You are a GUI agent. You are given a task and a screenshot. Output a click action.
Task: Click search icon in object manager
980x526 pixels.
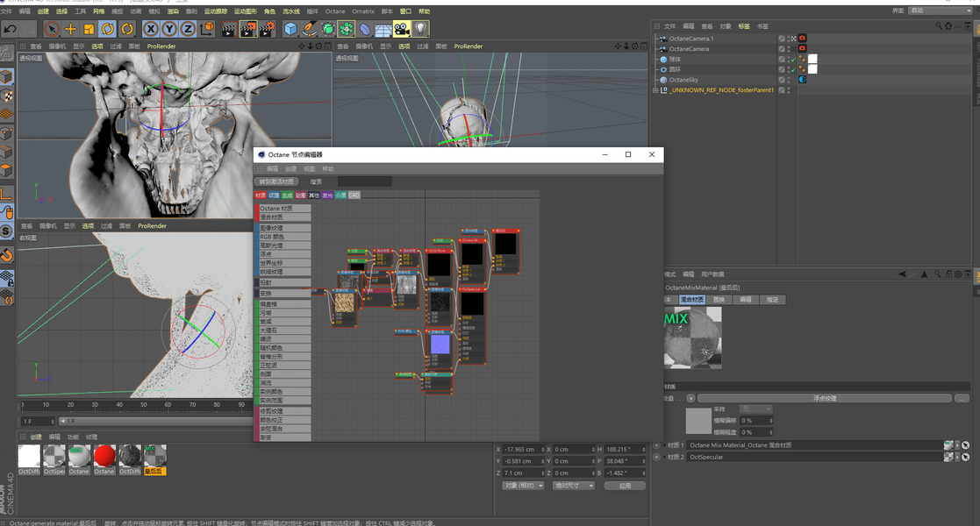point(939,26)
